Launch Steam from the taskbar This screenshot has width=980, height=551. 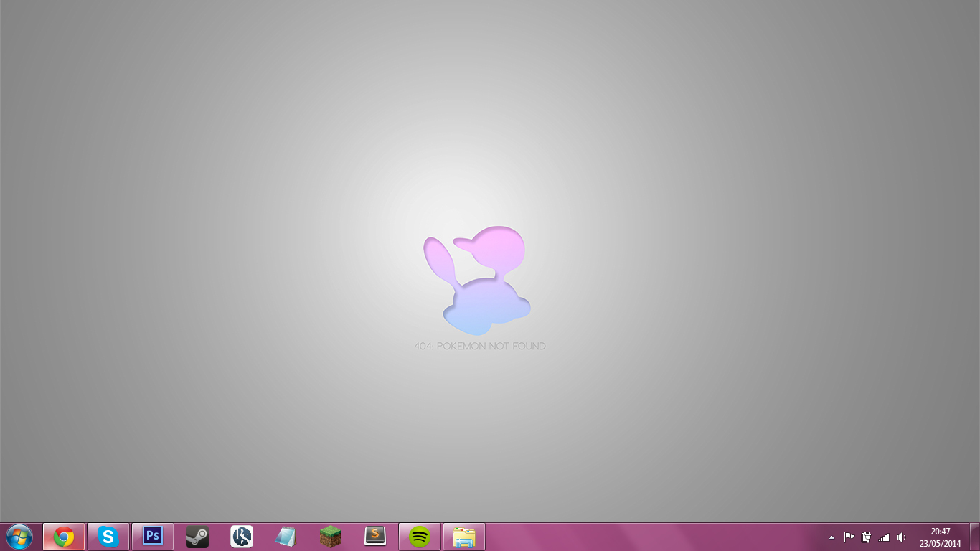[197, 537]
